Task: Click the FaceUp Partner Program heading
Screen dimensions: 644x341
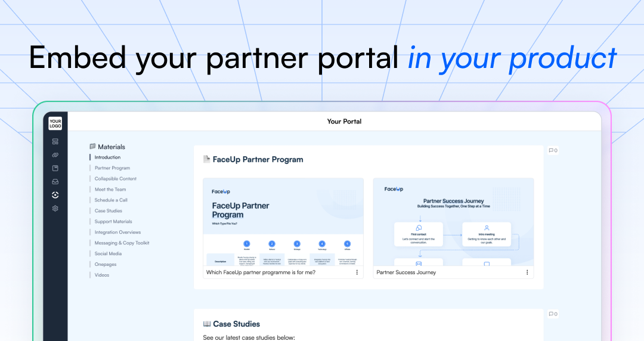Action: pyautogui.click(x=258, y=159)
